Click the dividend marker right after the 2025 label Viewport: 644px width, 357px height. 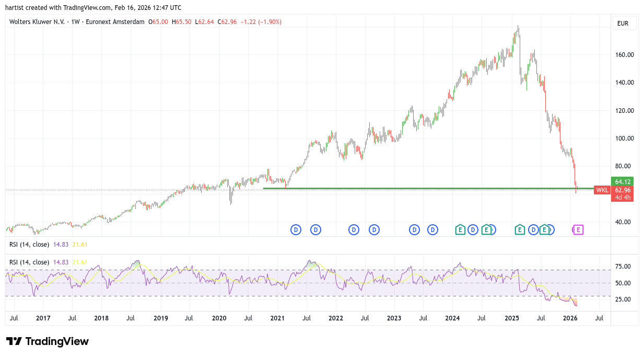[533, 229]
